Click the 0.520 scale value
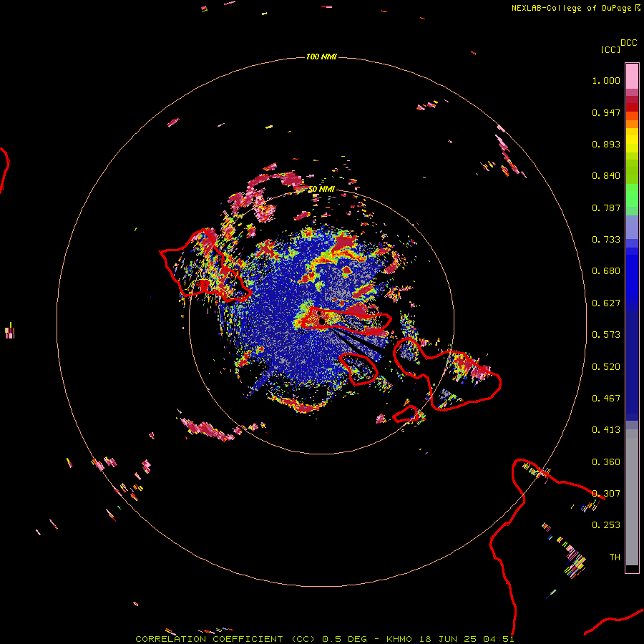 pyautogui.click(x=606, y=367)
